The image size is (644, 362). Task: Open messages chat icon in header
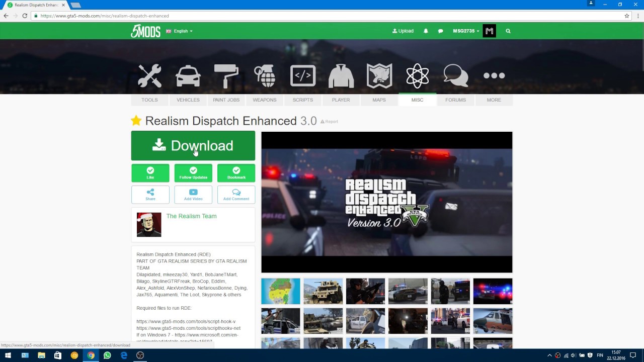click(x=440, y=31)
